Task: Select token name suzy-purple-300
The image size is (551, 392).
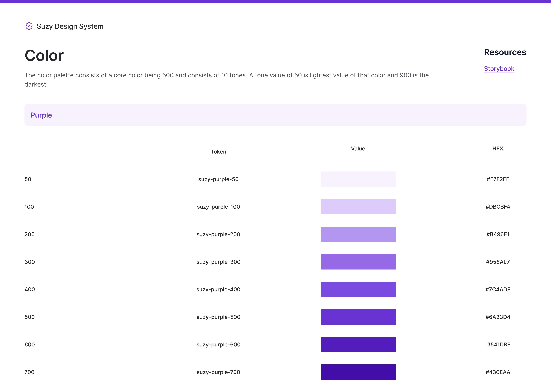Action: coord(218,262)
